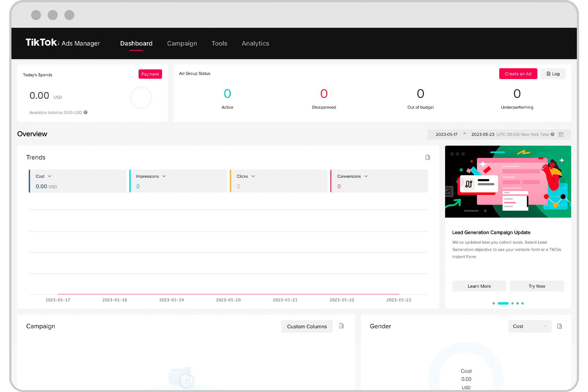
Task: Click the export icon in Gender section
Action: 560,326
